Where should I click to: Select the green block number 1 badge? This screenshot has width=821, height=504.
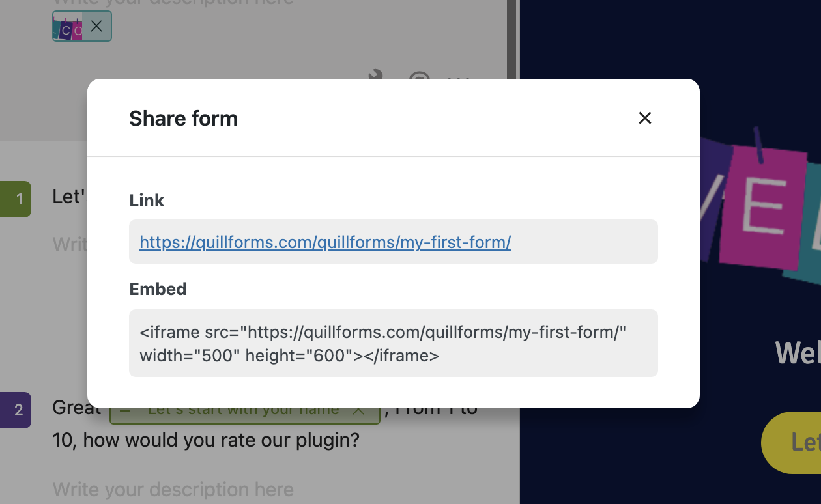coord(16,199)
